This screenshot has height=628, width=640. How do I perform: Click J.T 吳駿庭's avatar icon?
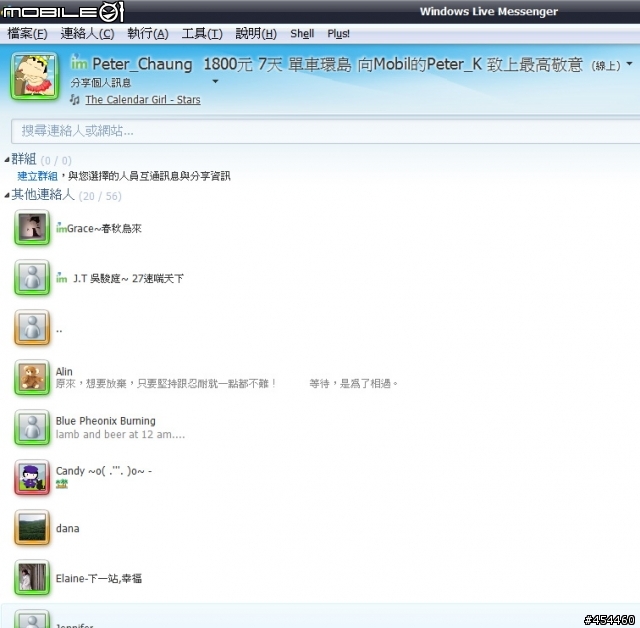click(x=32, y=277)
